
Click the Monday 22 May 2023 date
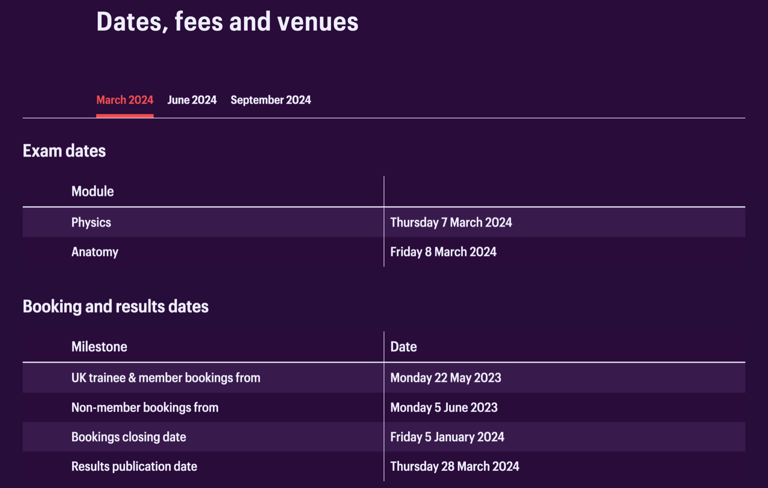[x=445, y=378]
